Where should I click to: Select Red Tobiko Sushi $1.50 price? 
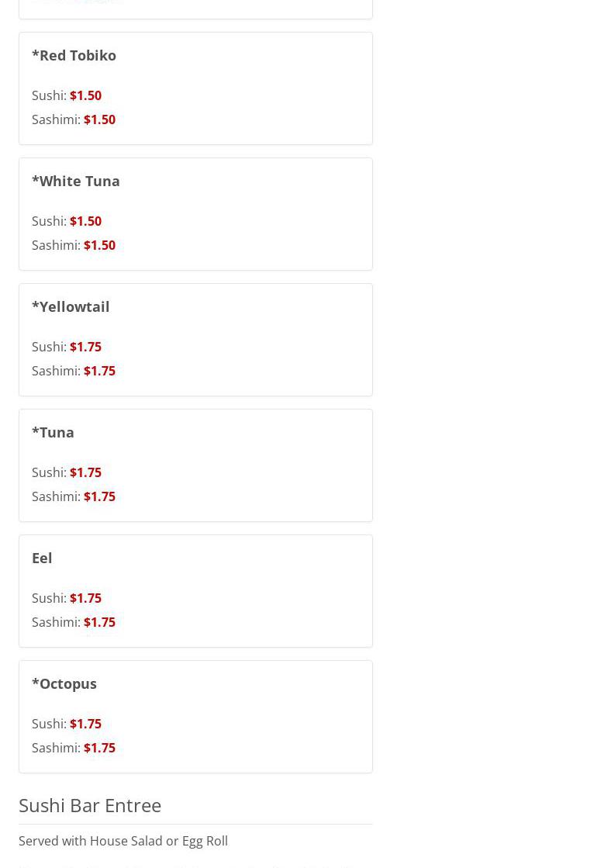point(85,95)
